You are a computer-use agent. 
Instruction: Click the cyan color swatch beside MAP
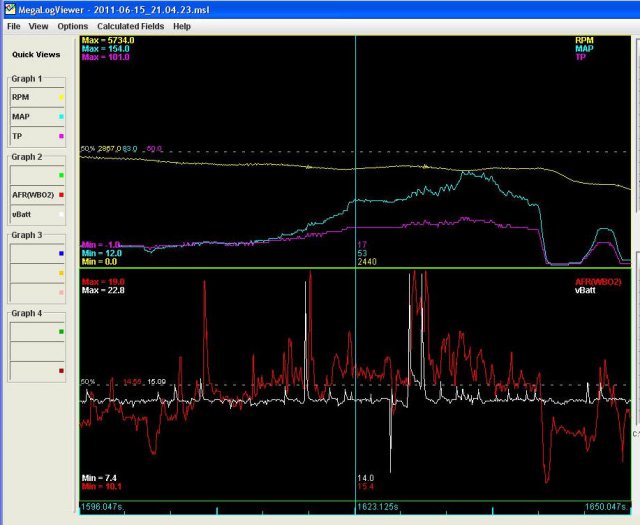click(61, 117)
